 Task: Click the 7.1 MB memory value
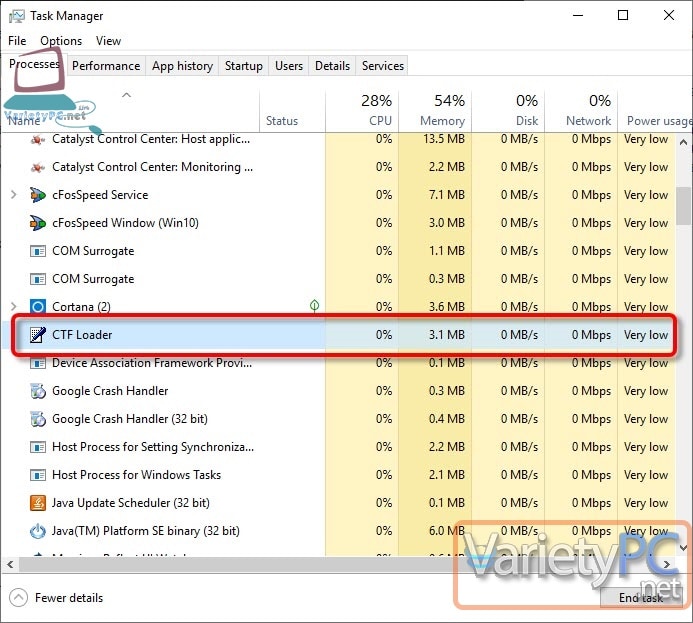[446, 195]
